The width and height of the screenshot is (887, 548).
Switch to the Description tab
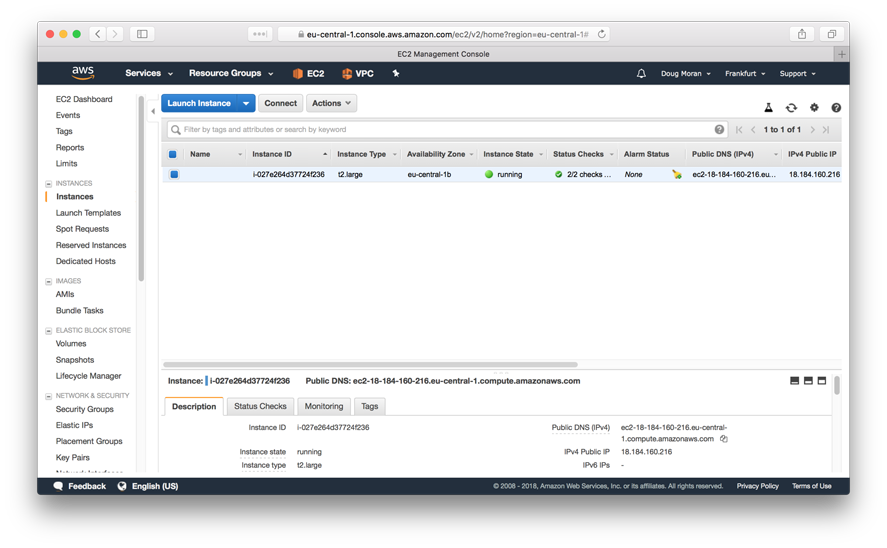click(194, 406)
